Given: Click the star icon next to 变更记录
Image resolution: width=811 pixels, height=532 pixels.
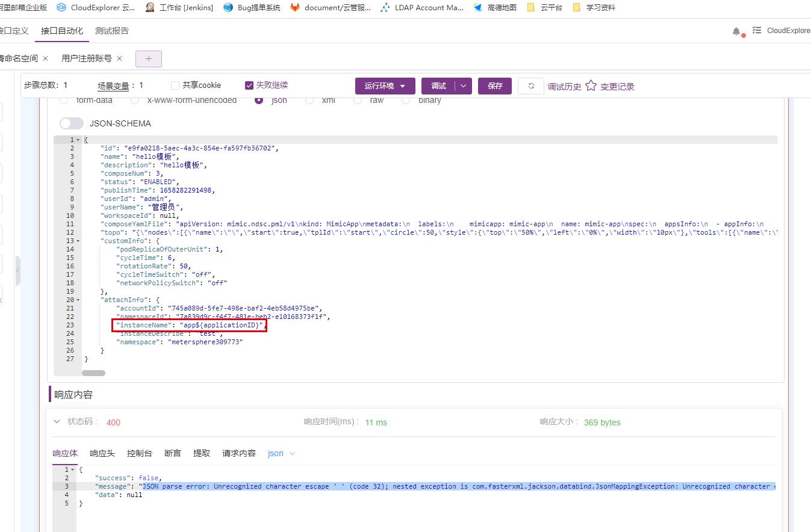Looking at the screenshot, I should (592, 85).
